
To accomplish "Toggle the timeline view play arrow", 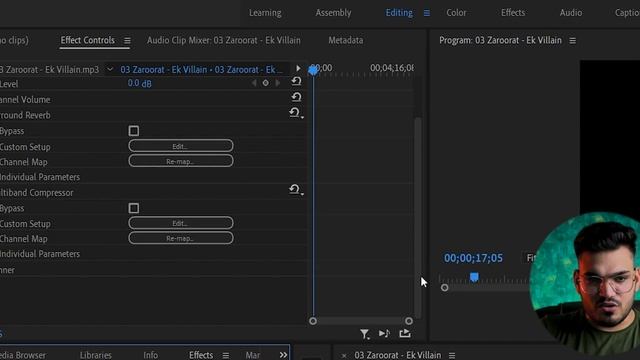I will coord(298,68).
